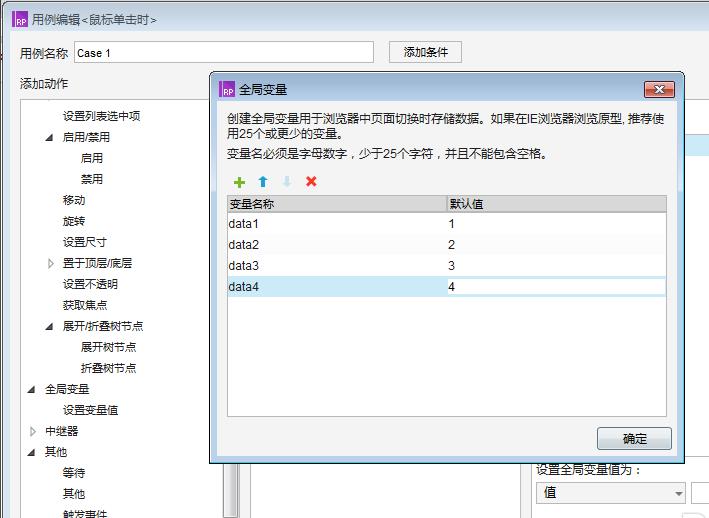Open the 值 dropdown under 设置全局变量值为
709x518 pixels.
(611, 493)
